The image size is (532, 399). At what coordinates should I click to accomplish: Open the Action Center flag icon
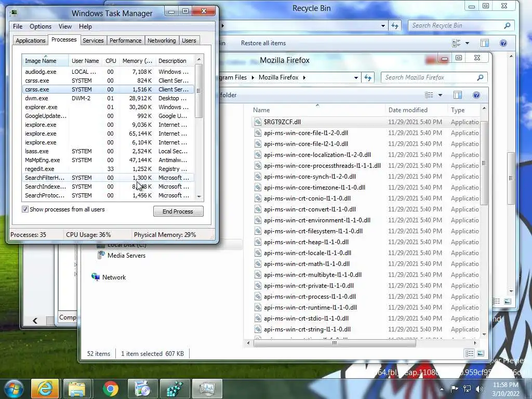click(x=454, y=389)
